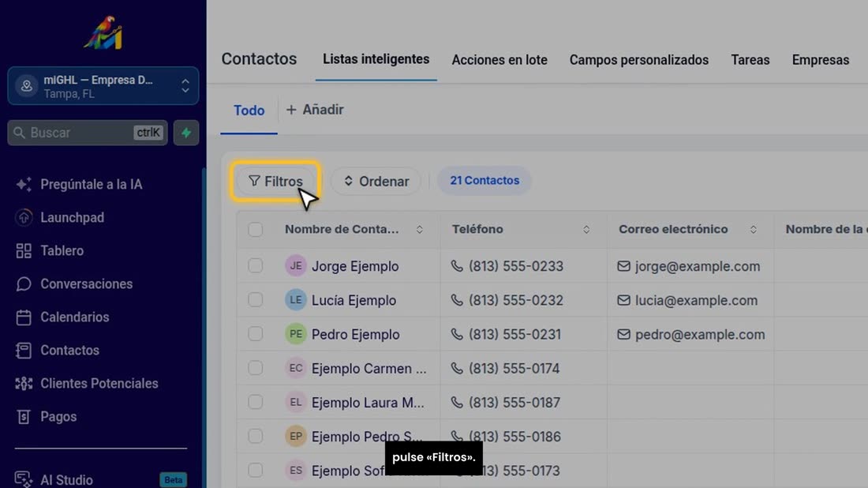Click mail icon for lucia@example.com

coord(624,300)
